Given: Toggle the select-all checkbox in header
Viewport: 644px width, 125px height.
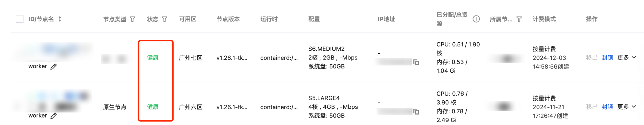Looking at the screenshot, I should 20,19.
